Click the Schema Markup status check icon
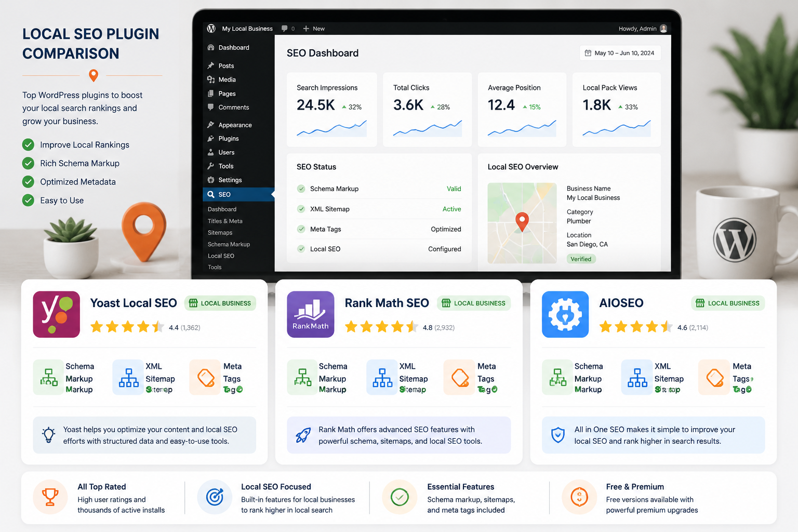798x532 pixels. click(301, 189)
